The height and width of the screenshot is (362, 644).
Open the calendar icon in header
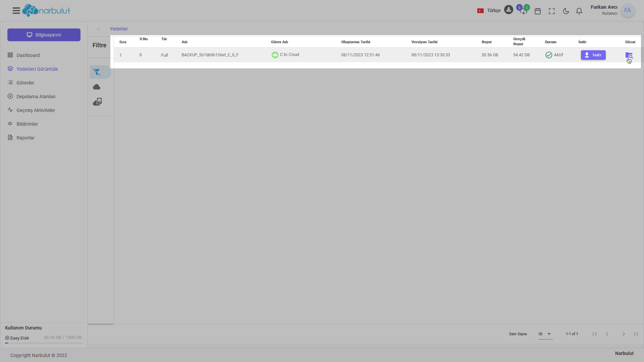coord(538,11)
